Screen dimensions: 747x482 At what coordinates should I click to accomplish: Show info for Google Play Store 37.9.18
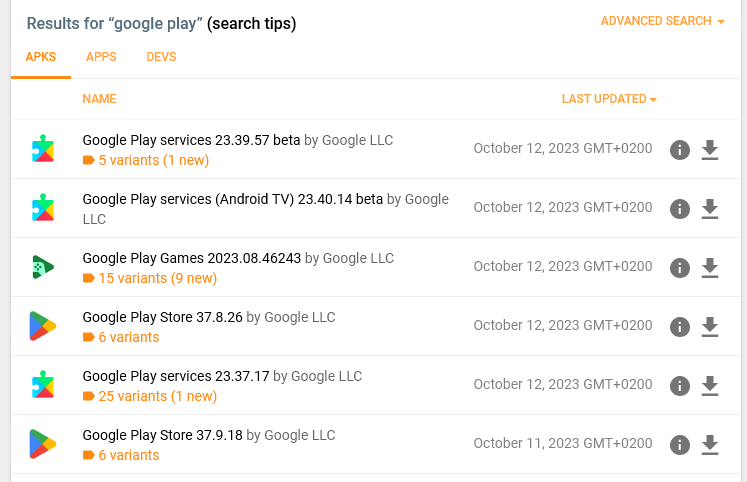[679, 445]
